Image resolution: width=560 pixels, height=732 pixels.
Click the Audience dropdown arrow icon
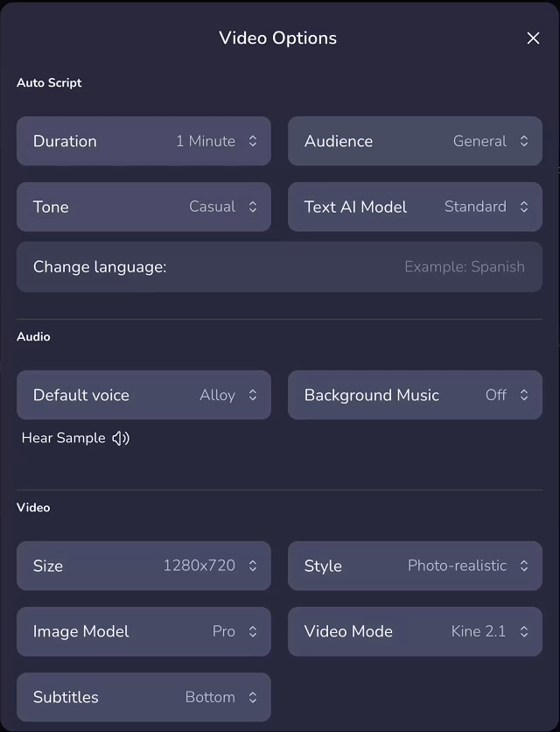pos(523,141)
